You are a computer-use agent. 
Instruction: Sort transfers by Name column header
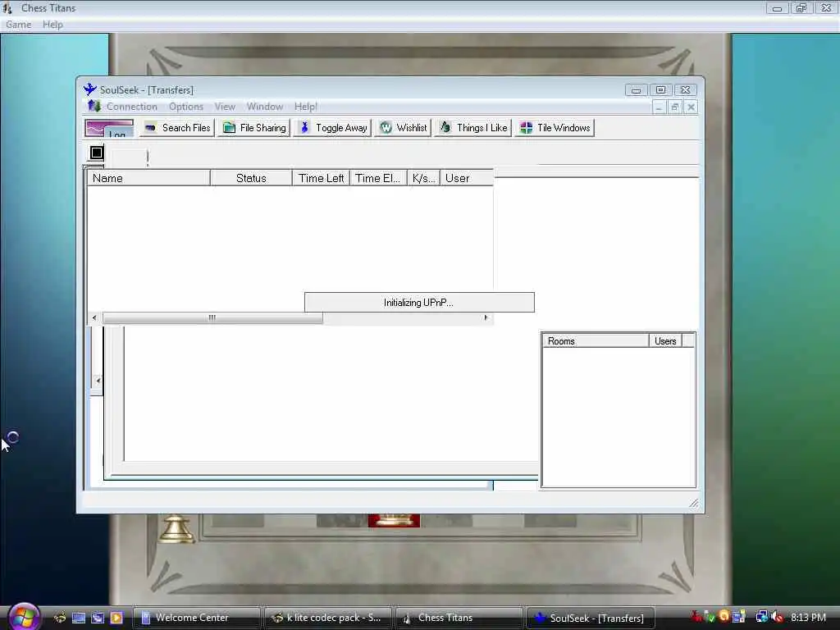pyautogui.click(x=148, y=178)
